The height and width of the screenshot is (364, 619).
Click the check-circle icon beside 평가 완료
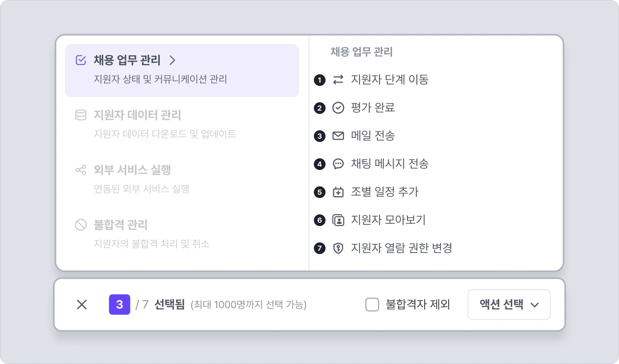tap(338, 108)
